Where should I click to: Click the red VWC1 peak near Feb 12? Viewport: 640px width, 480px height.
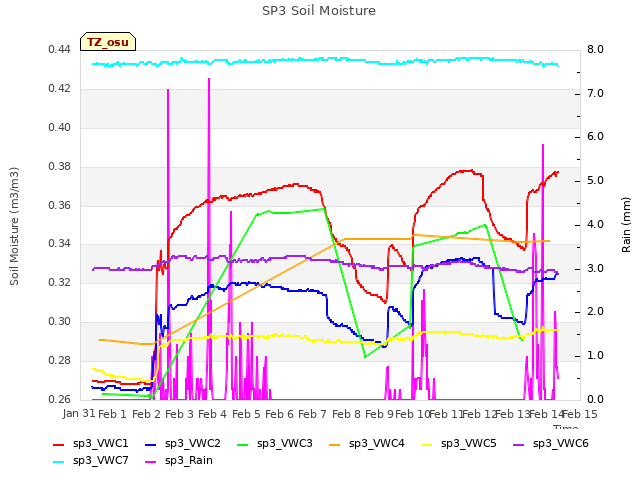click(x=471, y=171)
